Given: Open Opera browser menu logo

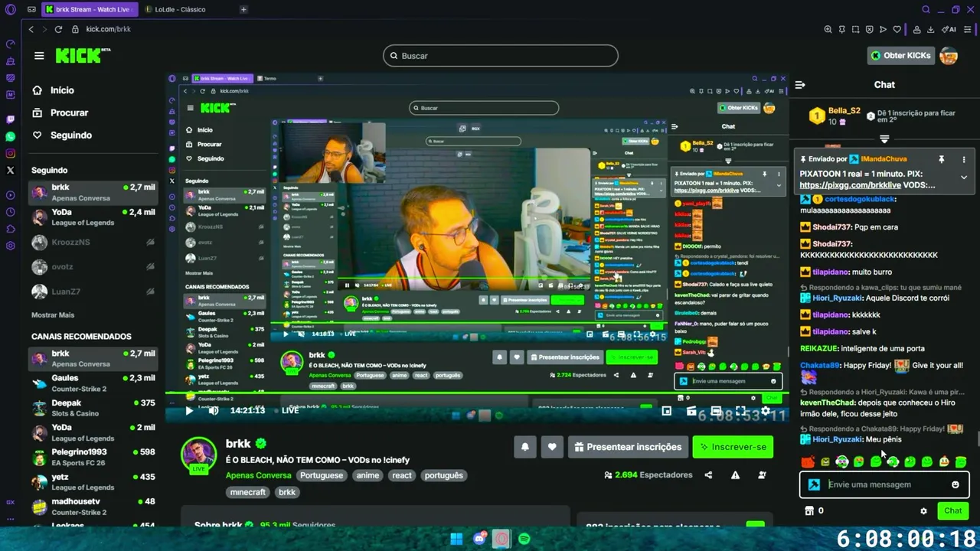Looking at the screenshot, I should click(11, 9).
